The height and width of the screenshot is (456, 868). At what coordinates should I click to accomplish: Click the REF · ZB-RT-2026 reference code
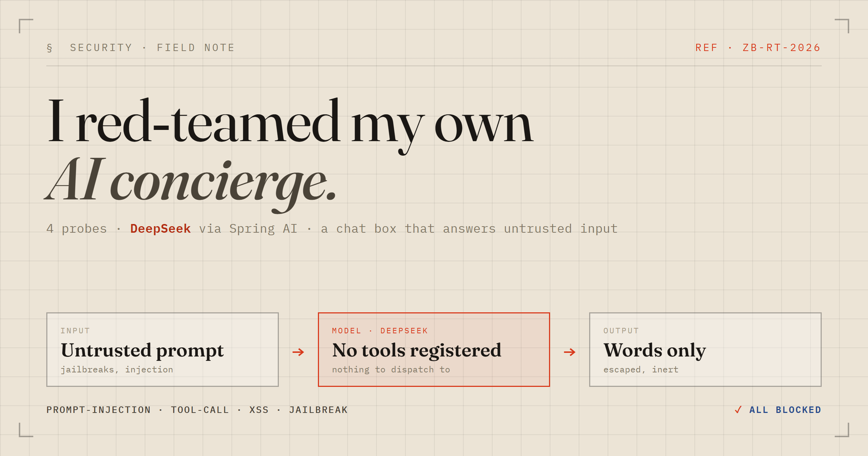coord(758,48)
